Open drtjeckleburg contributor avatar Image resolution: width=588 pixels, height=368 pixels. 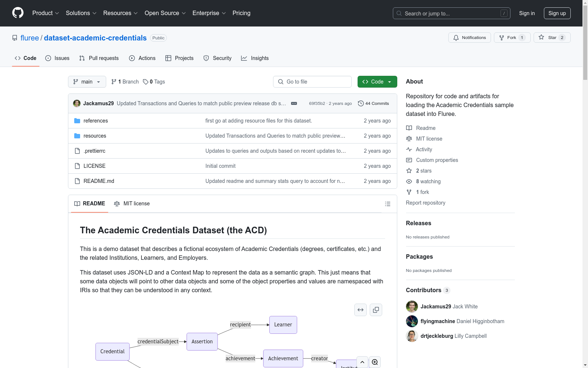click(412, 336)
